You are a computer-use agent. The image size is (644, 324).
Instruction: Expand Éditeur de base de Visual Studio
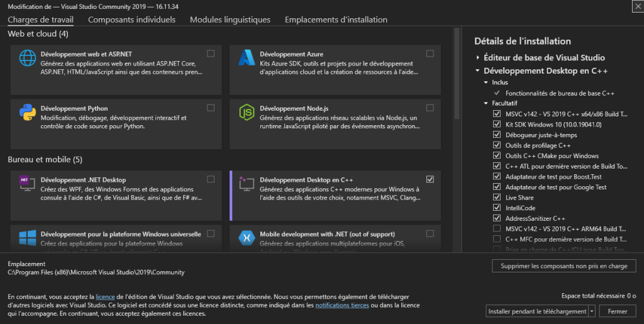coord(478,57)
